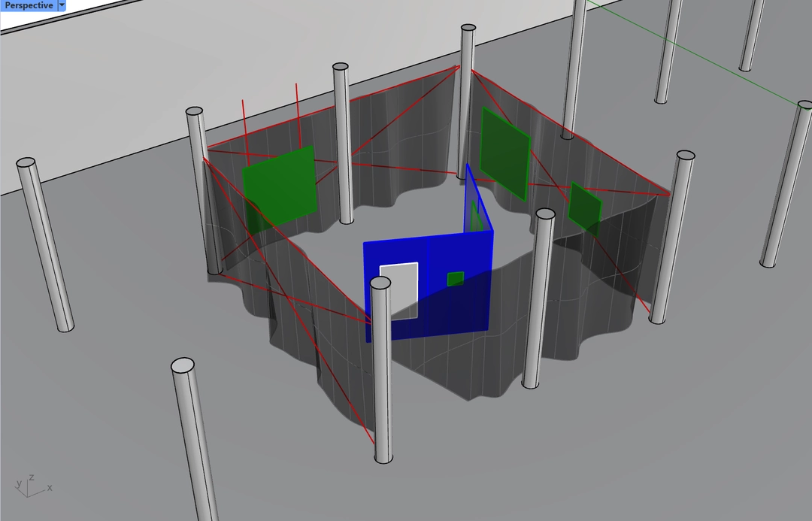812x521 pixels.
Task: Select the small green square on blue wall
Action: 455,279
